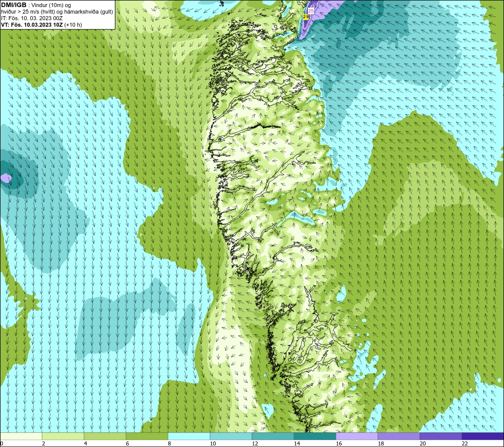Click the "IT: Fös. 10. 03. 2023 00Z" line
The height and width of the screenshot is (447, 504).
point(32,18)
